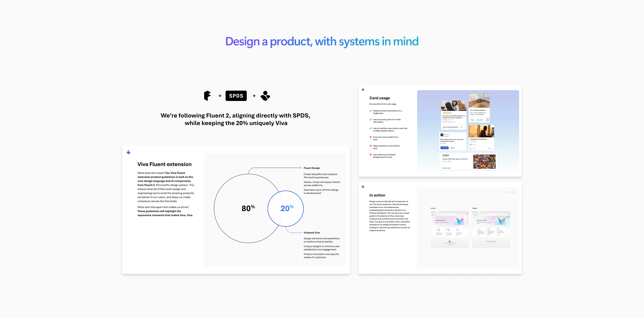The width and height of the screenshot is (644, 318).
Task: Click the 'Try a calming meditation' card title
Action: coord(478,110)
